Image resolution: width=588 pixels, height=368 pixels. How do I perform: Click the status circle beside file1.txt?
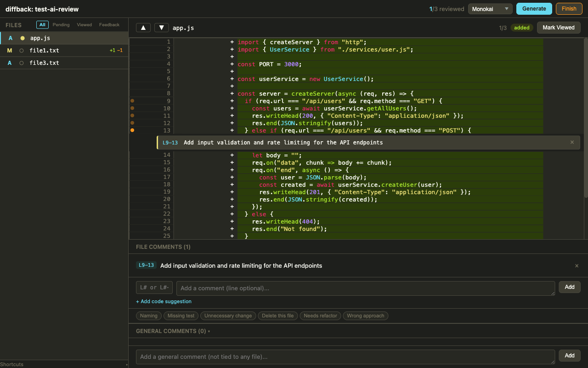click(22, 51)
